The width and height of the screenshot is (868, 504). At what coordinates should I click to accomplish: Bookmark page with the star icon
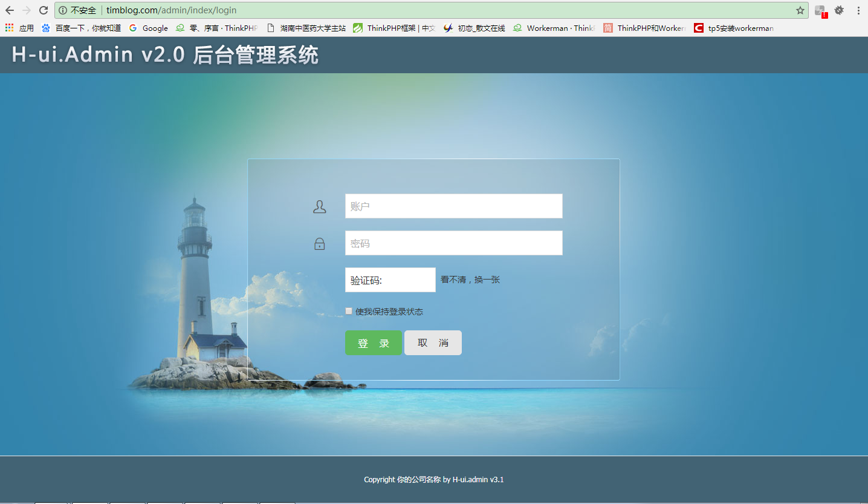click(800, 10)
